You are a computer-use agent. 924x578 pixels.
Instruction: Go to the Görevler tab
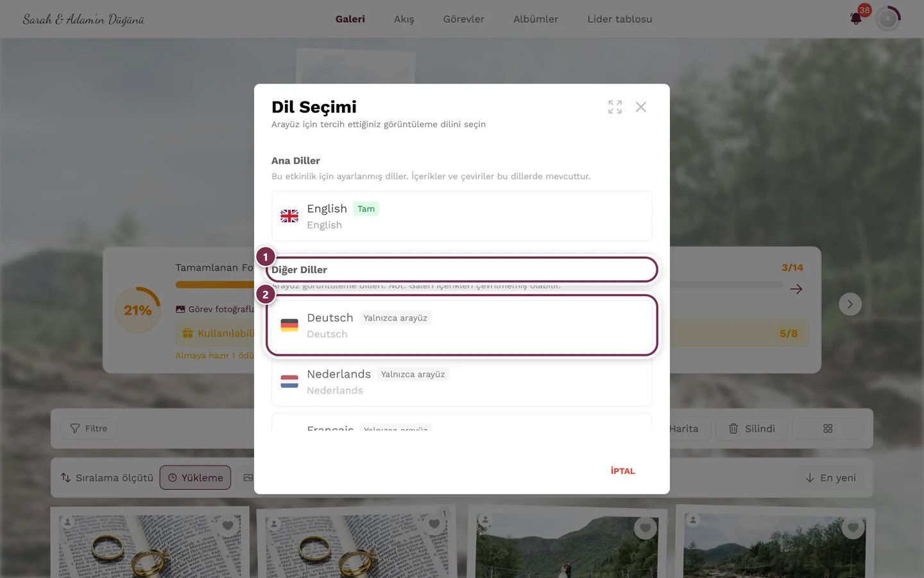(464, 19)
